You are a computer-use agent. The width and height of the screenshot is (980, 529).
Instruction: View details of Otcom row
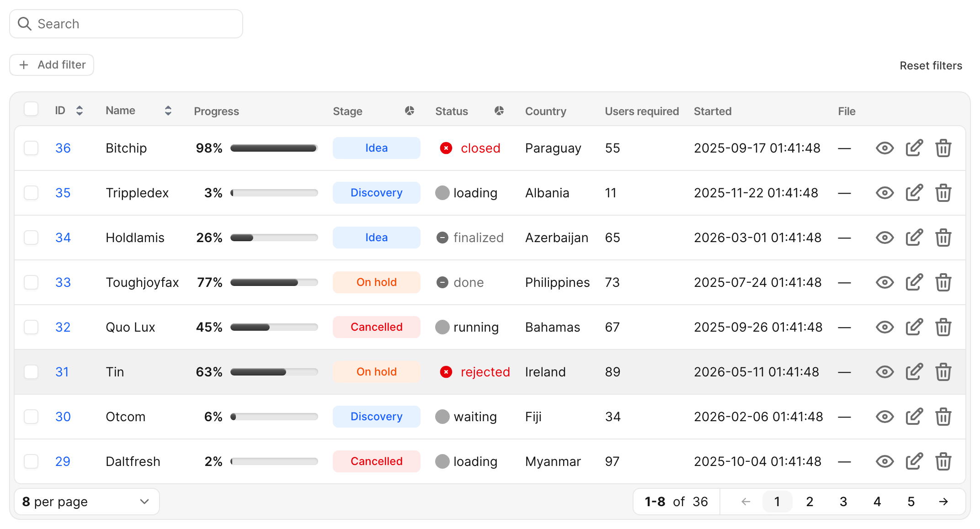pyautogui.click(x=884, y=417)
